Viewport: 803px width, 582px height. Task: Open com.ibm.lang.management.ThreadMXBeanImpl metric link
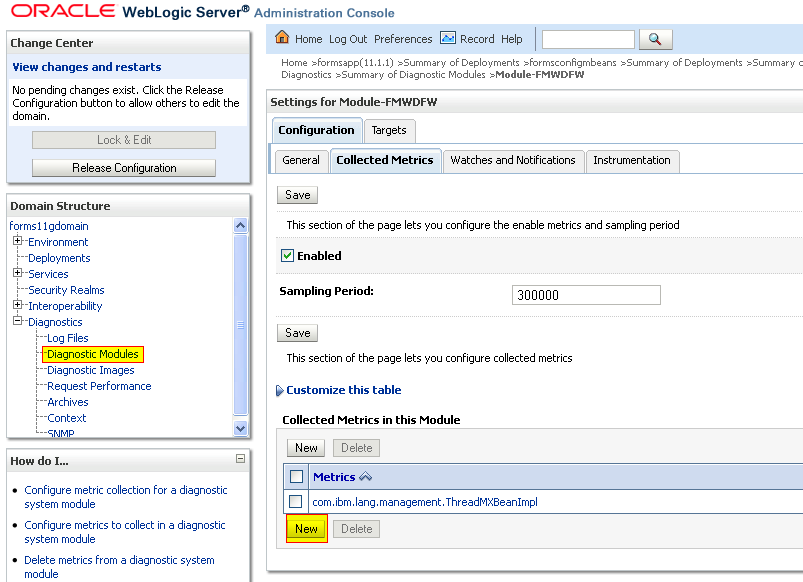[x=425, y=502]
